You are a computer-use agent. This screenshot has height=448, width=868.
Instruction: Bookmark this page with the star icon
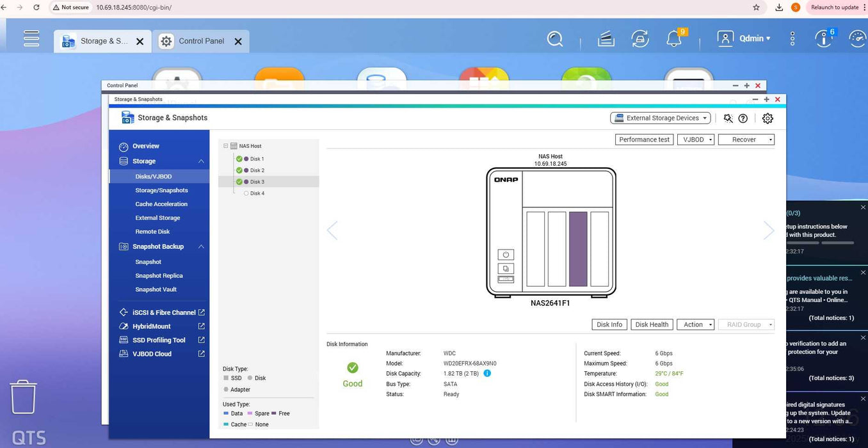coord(756,7)
